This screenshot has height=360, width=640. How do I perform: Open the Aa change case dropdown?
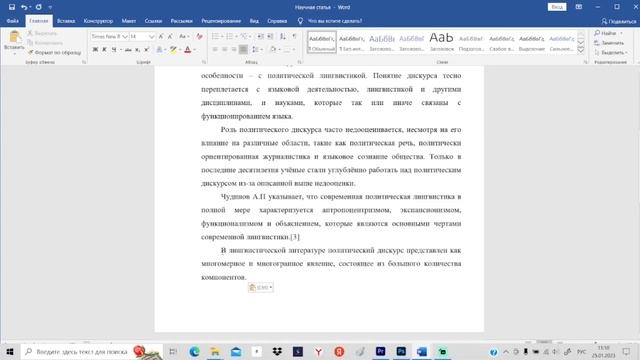coord(184,36)
